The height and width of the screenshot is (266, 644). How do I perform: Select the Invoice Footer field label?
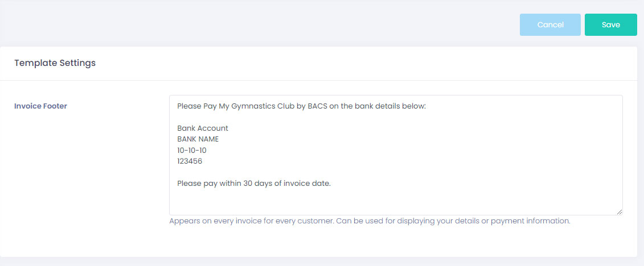point(40,106)
